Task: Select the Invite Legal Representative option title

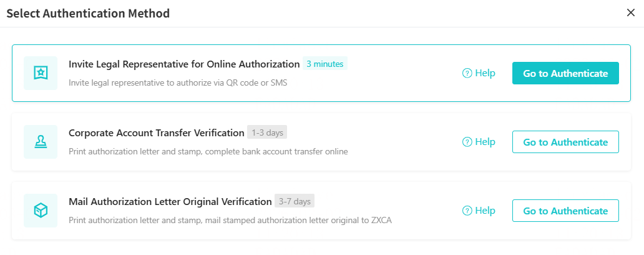Action: (x=184, y=64)
